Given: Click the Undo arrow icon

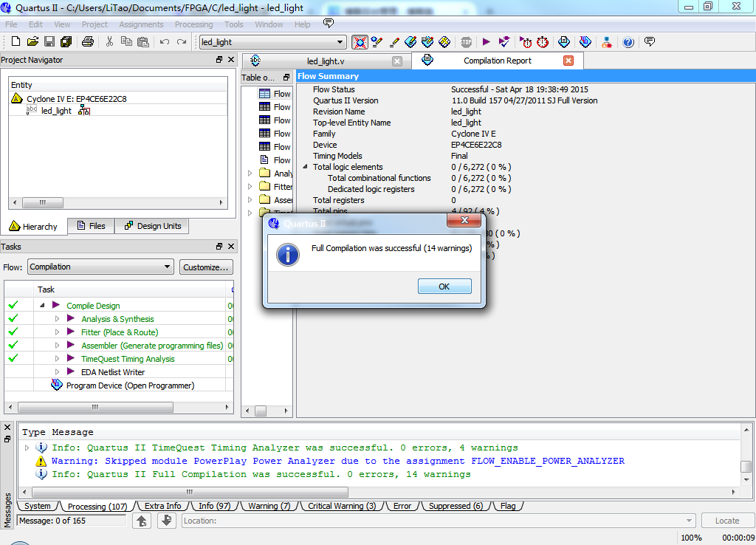Looking at the screenshot, I should [165, 42].
